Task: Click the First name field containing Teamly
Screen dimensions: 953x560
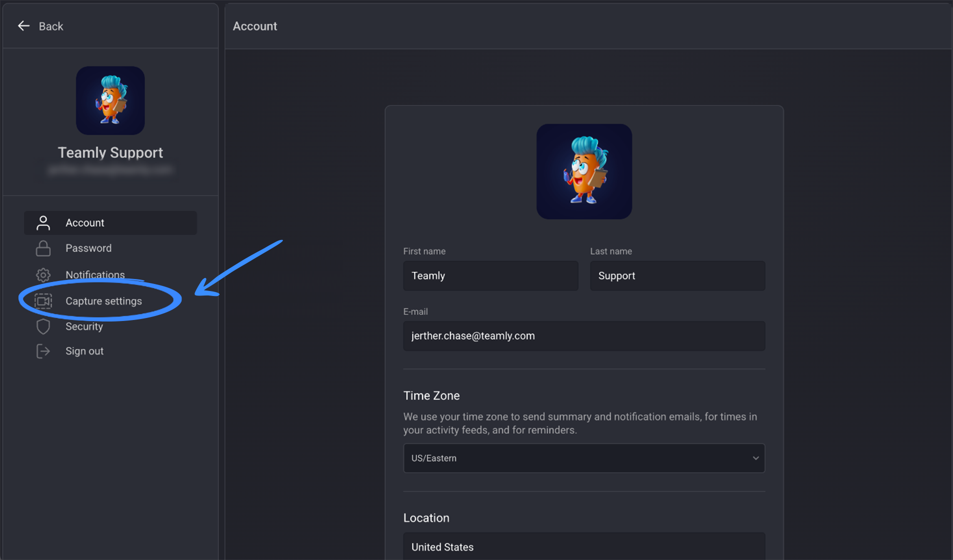Action: pyautogui.click(x=491, y=275)
